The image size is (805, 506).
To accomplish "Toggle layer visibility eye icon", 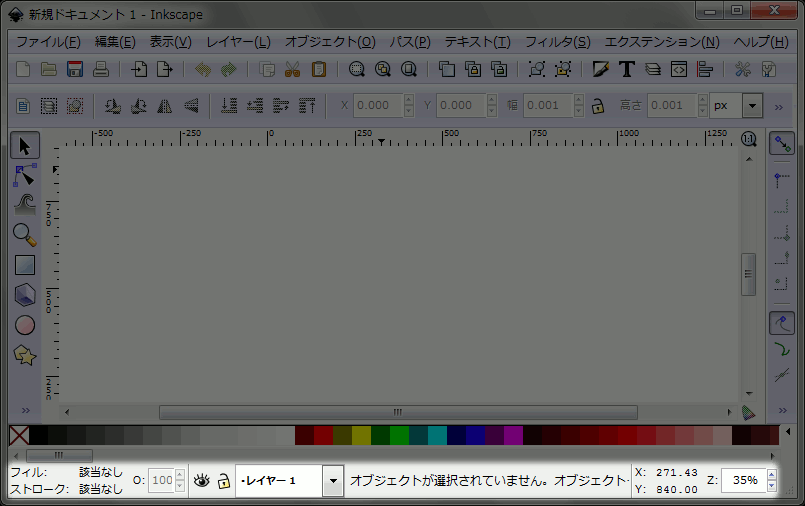I will pyautogui.click(x=202, y=481).
